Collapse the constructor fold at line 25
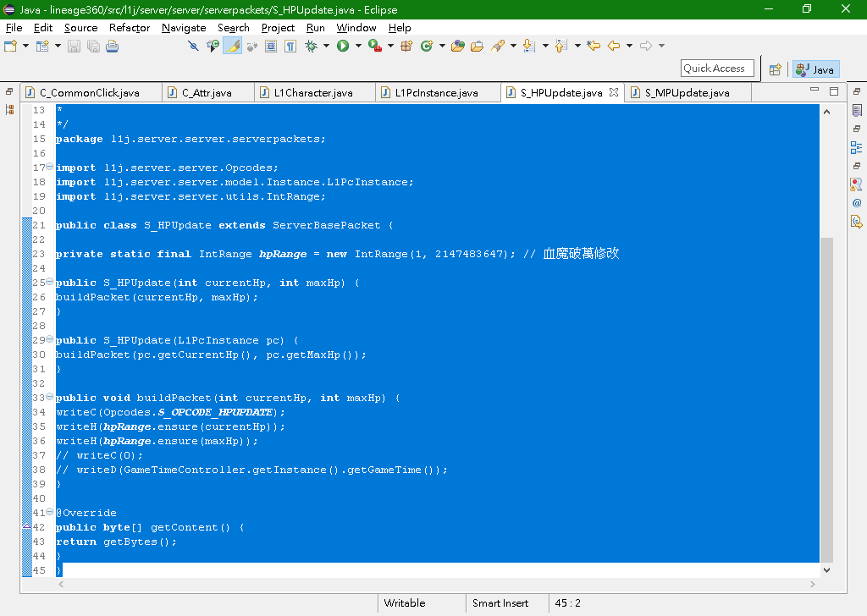Screen dimensions: 867x616 tap(50, 281)
